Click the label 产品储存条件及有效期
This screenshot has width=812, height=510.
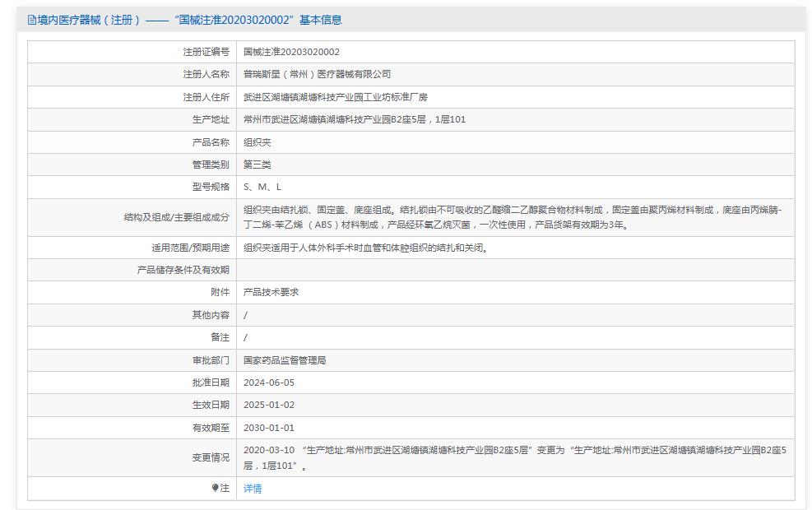coord(183,271)
